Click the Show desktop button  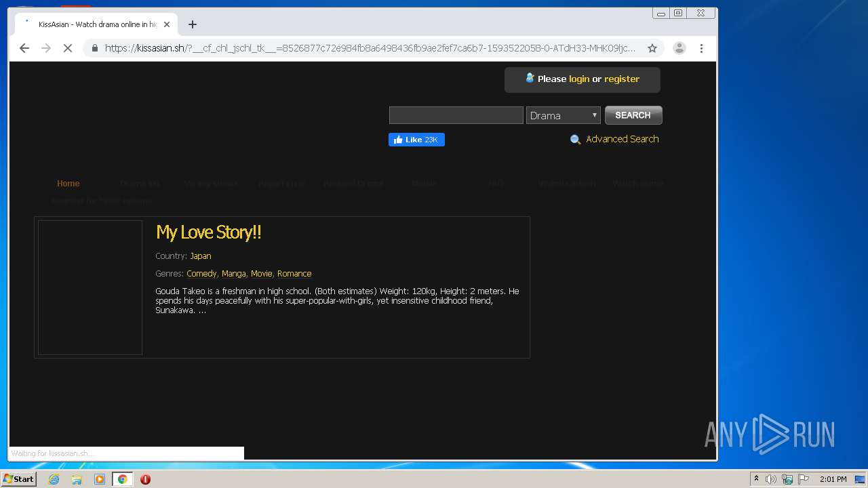pos(860,479)
